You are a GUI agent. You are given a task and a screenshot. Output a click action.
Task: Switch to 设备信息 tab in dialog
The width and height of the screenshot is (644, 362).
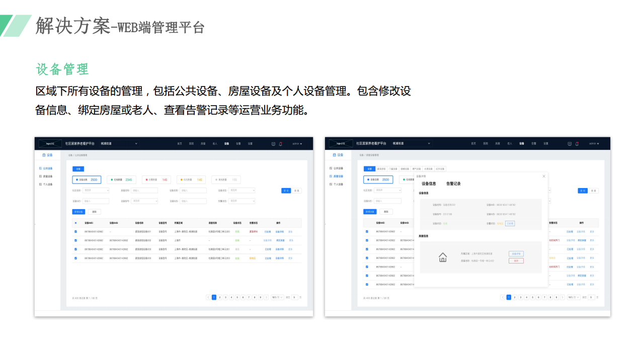coord(429,184)
